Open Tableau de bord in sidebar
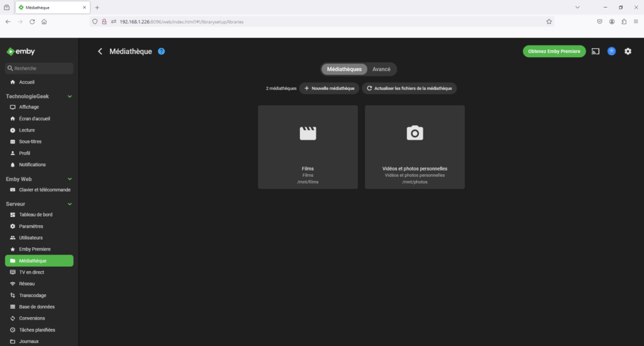Screen dimensions: 644x346 pyautogui.click(x=35, y=215)
